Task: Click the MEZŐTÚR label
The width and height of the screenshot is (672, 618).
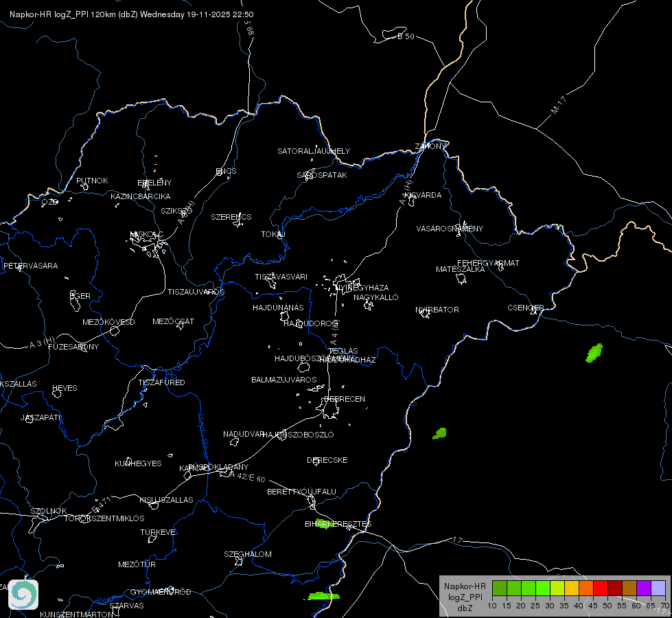Action: [137, 564]
